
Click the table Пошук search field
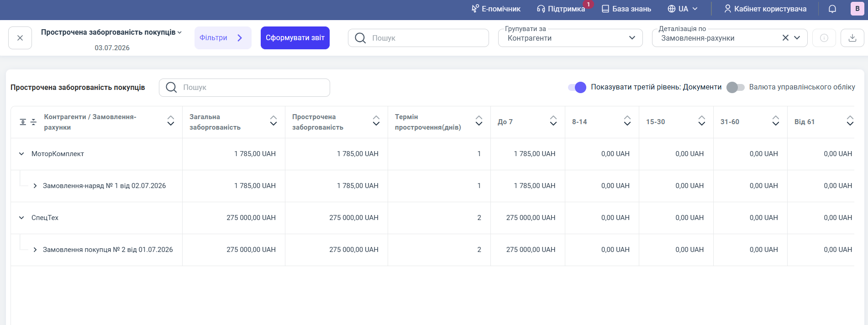[x=244, y=88]
